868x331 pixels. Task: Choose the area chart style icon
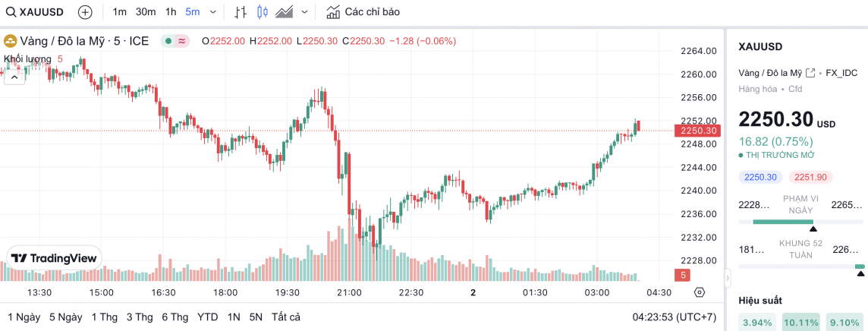click(285, 12)
